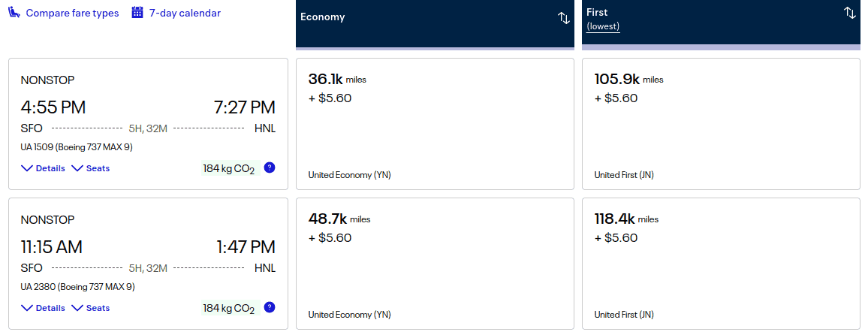The height and width of the screenshot is (335, 868).
Task: Sort flights by First price arrows
Action: [850, 13]
